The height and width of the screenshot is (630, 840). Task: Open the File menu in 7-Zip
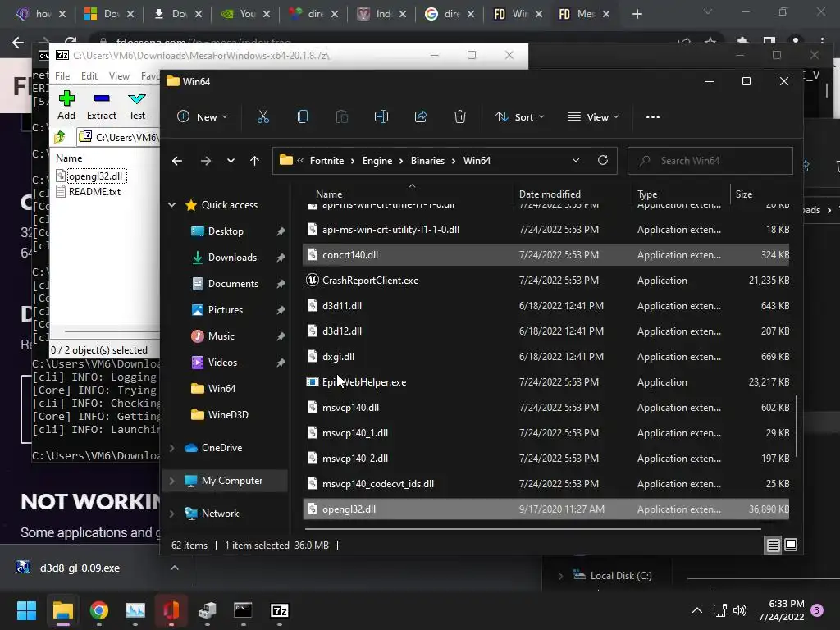point(62,76)
